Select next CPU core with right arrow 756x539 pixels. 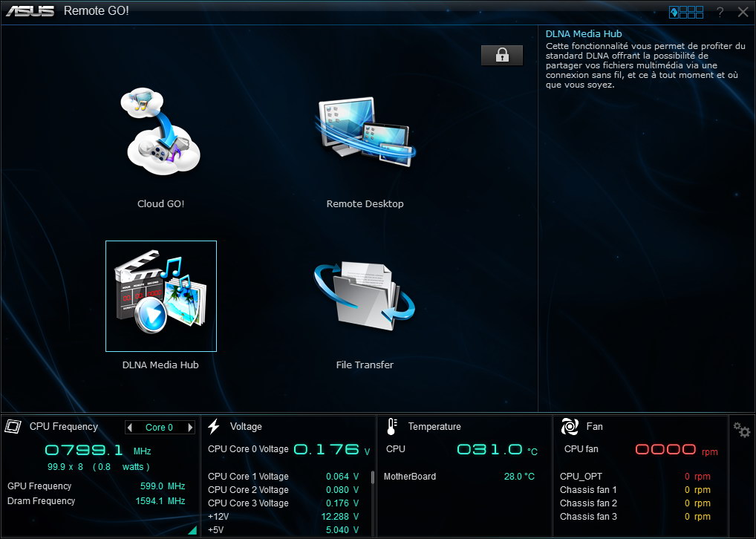click(190, 427)
